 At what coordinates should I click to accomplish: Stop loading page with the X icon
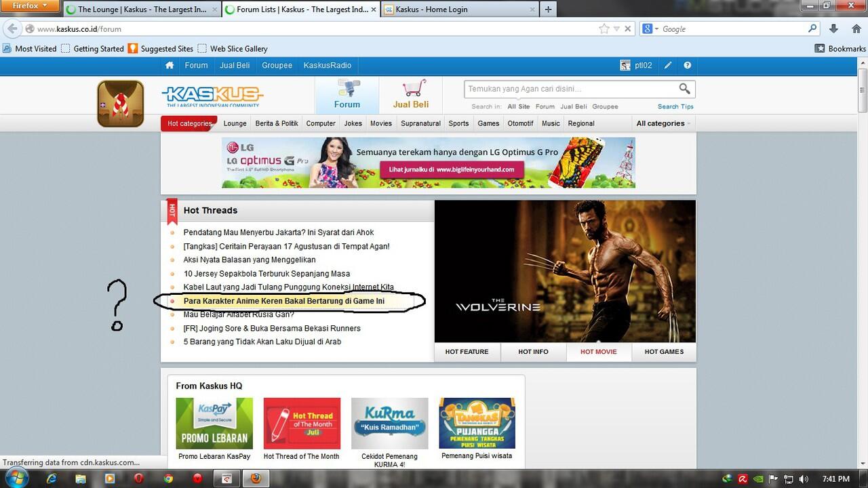click(x=628, y=29)
